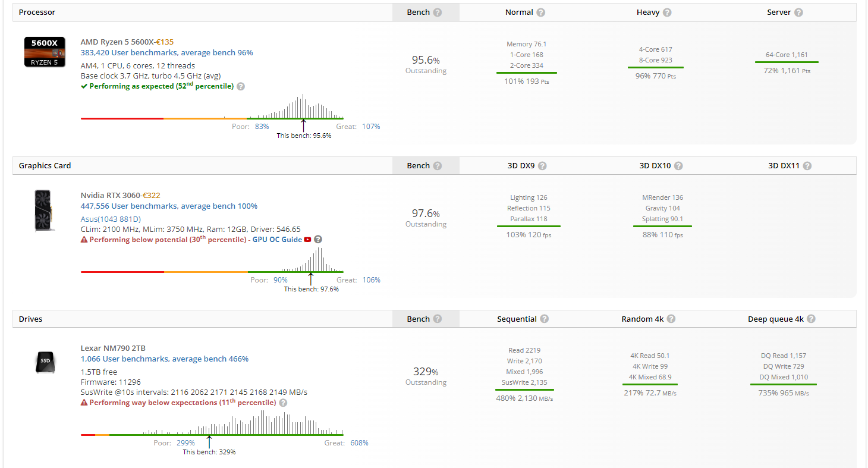868x468 pixels.
Task: Click the question mark beside Heavy
Action: pos(667,12)
